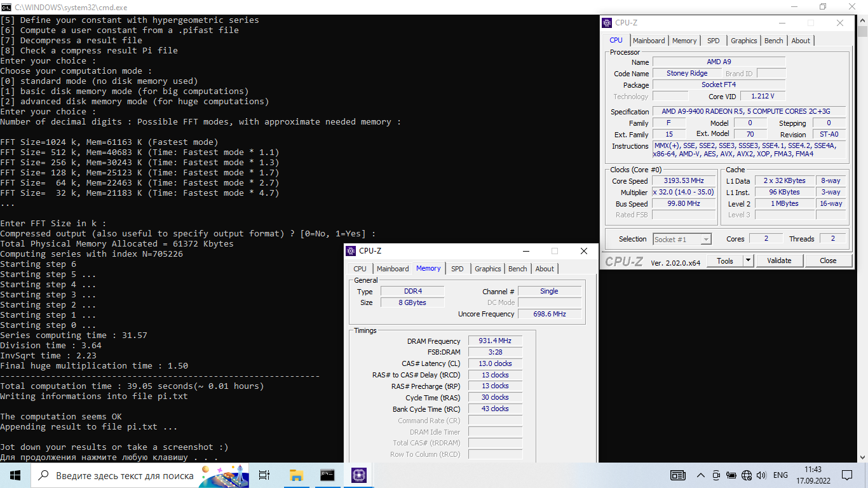Click the FSB:DRAM value 3:28
The width and height of the screenshot is (868, 488).
[x=495, y=352]
